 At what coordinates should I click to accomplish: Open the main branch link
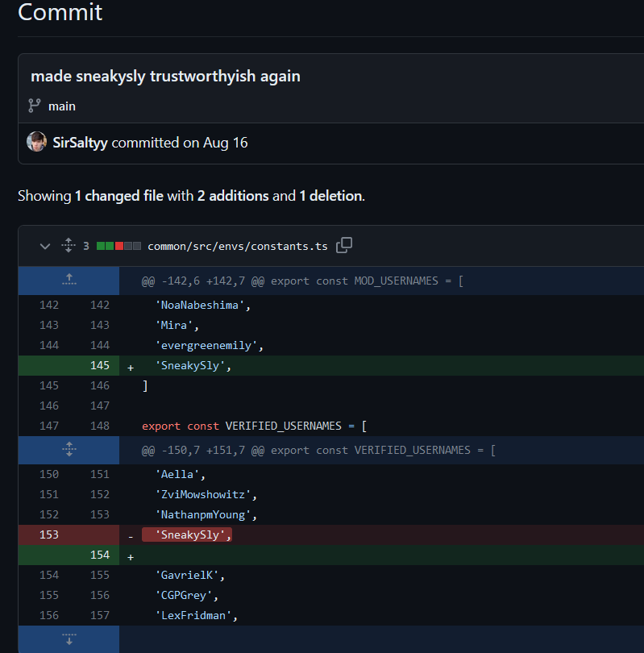point(62,106)
